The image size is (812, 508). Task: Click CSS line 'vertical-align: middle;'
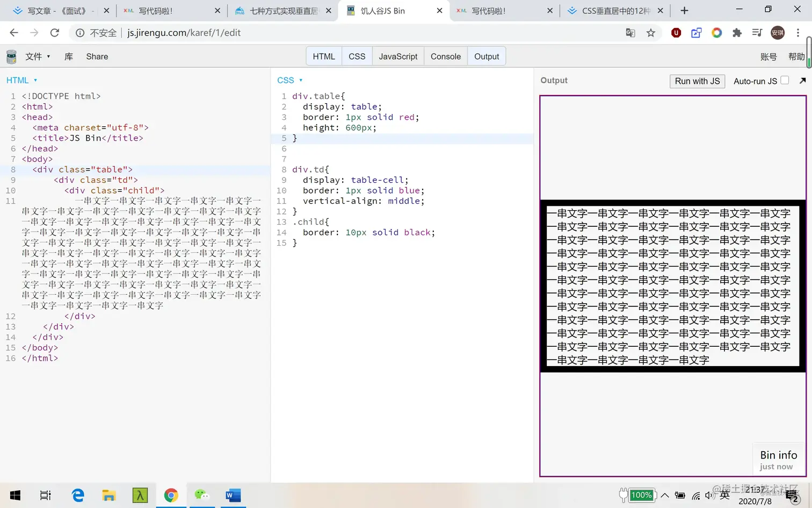[x=363, y=201]
